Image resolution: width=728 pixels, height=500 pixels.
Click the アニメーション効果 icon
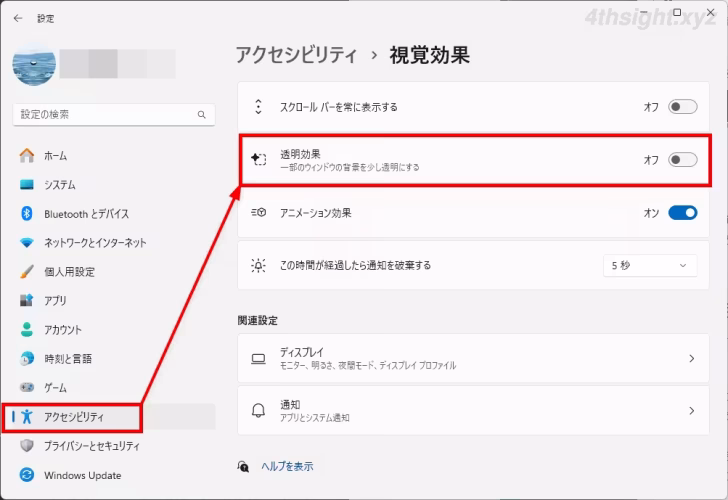pos(259,213)
